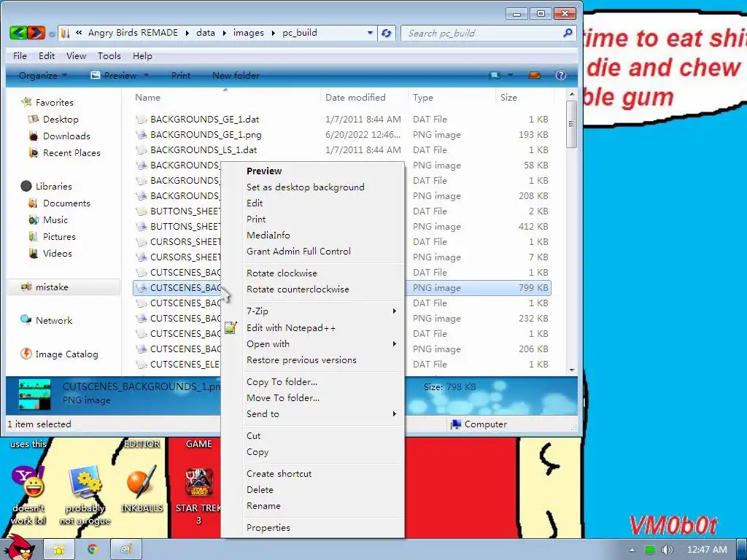Select the 'mistake' item in navigation pane

(x=64, y=287)
